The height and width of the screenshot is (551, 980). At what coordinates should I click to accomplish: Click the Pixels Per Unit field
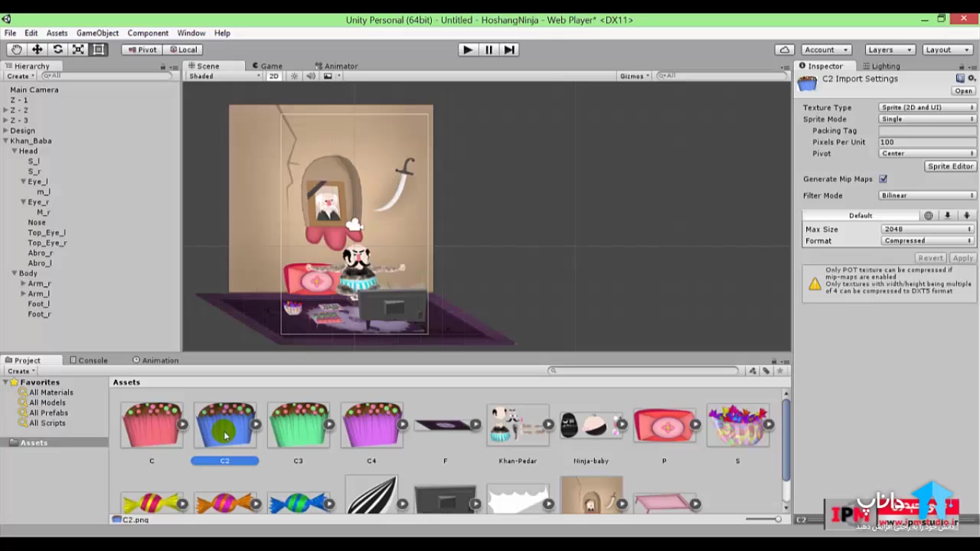point(927,142)
